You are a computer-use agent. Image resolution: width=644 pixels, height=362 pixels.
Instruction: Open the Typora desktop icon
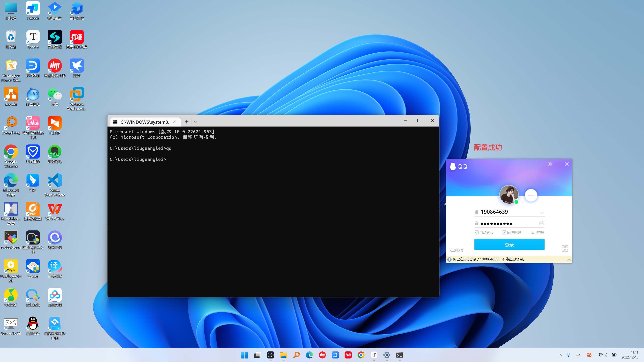(33, 40)
